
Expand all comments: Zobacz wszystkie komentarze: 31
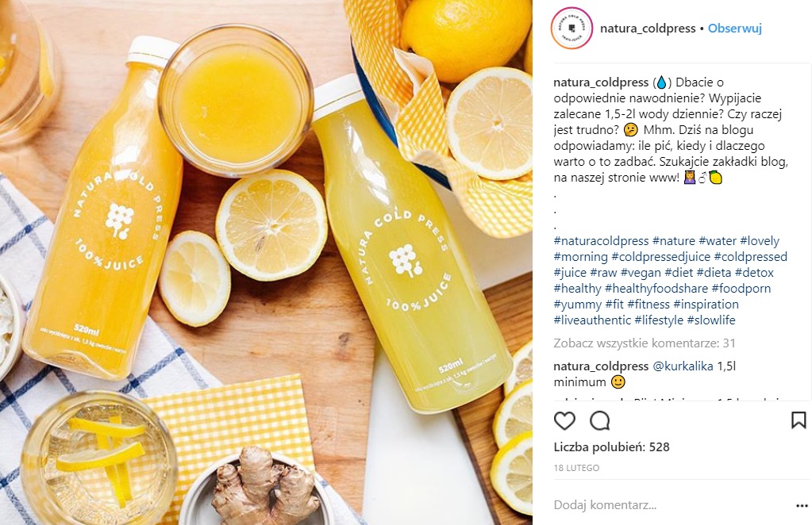(x=645, y=343)
